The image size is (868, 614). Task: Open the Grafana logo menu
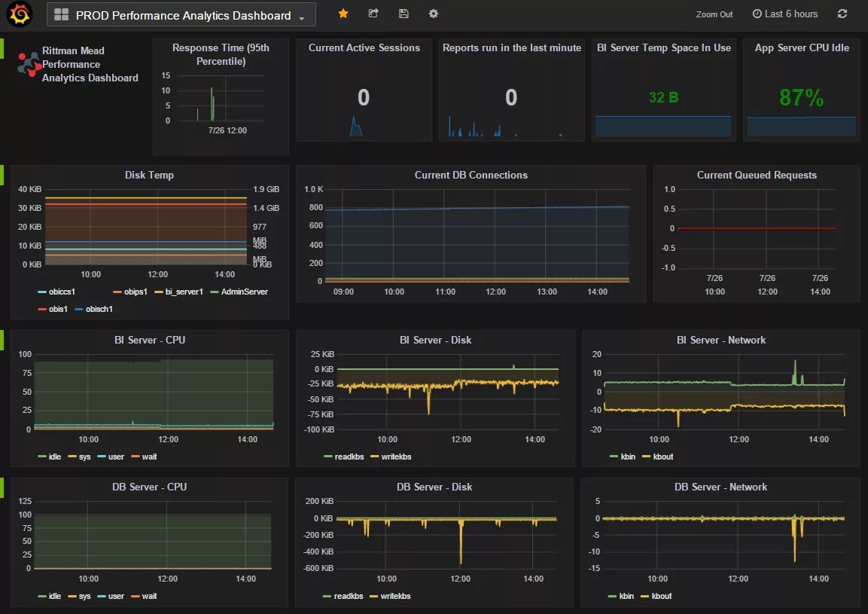point(20,14)
